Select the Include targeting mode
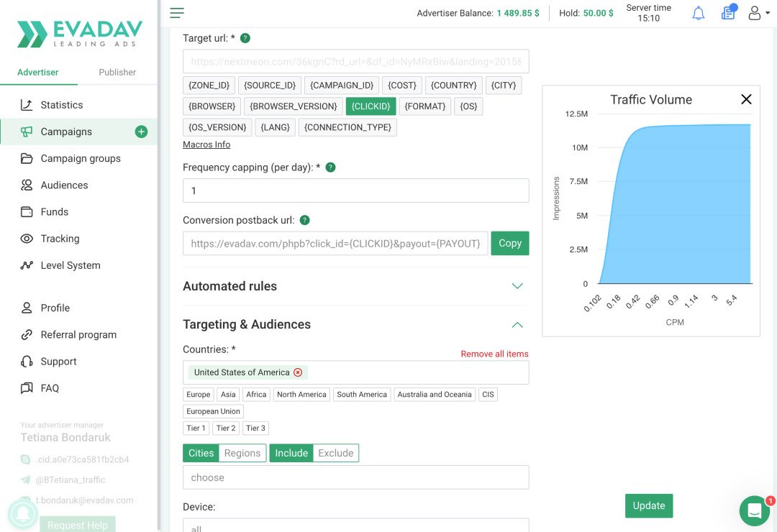 point(291,453)
